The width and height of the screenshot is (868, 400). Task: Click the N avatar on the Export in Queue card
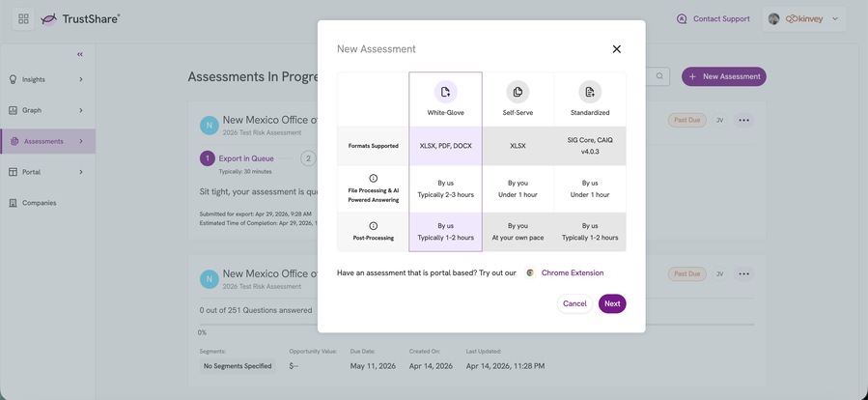pos(209,126)
